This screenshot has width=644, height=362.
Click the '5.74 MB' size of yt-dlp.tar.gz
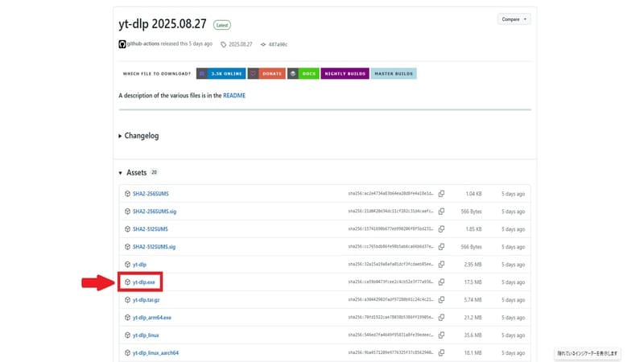(473, 300)
